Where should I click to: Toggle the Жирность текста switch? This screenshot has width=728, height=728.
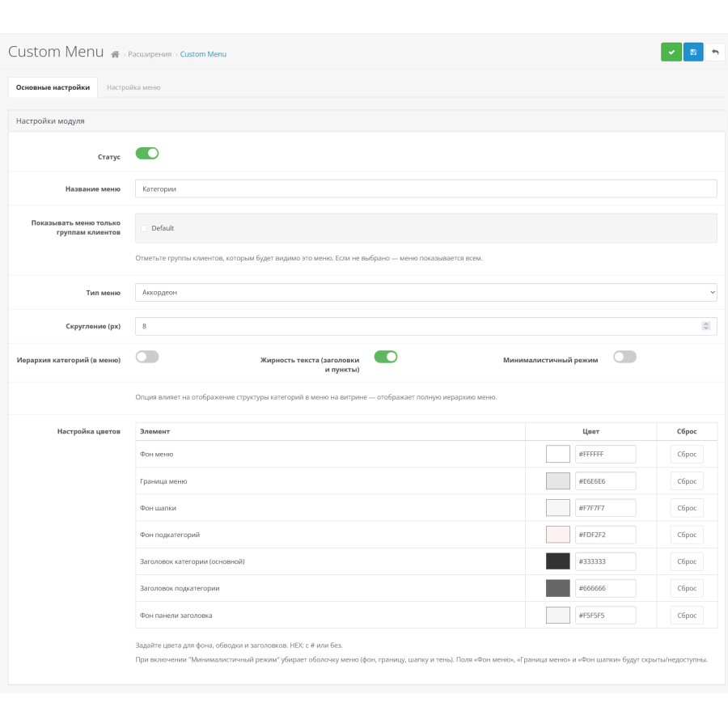pos(386,357)
